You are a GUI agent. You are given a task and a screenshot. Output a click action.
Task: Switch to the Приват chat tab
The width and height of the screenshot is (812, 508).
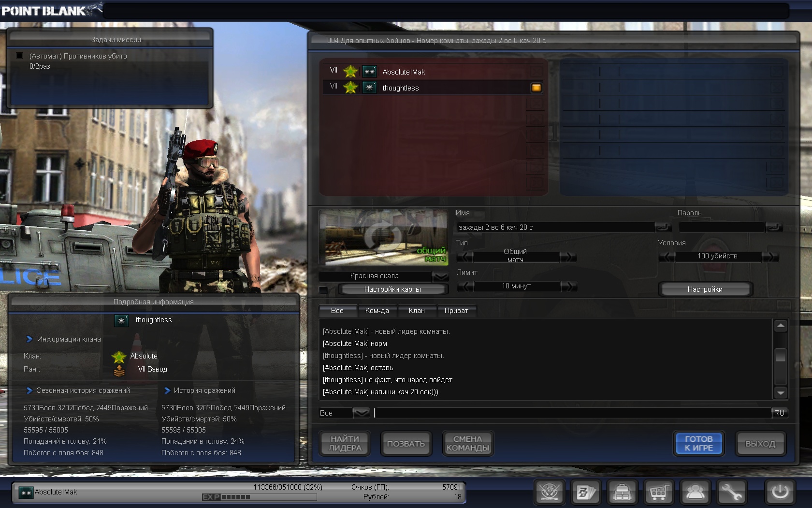point(456,311)
